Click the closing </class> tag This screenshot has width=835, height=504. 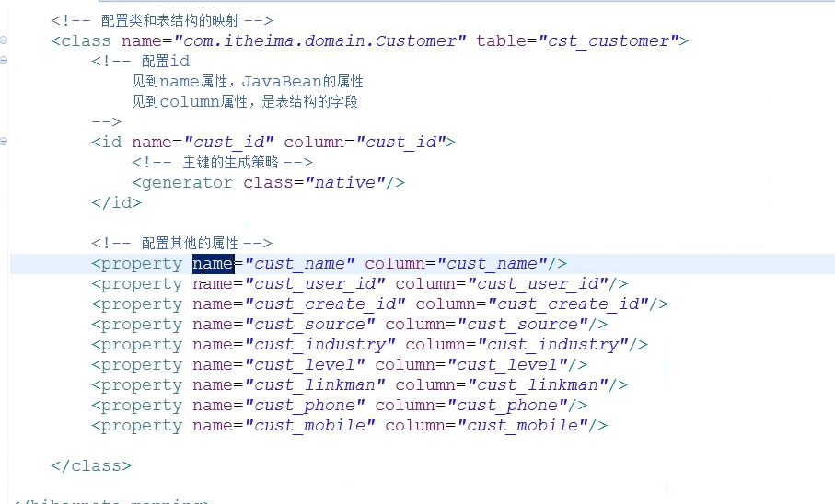pos(91,465)
